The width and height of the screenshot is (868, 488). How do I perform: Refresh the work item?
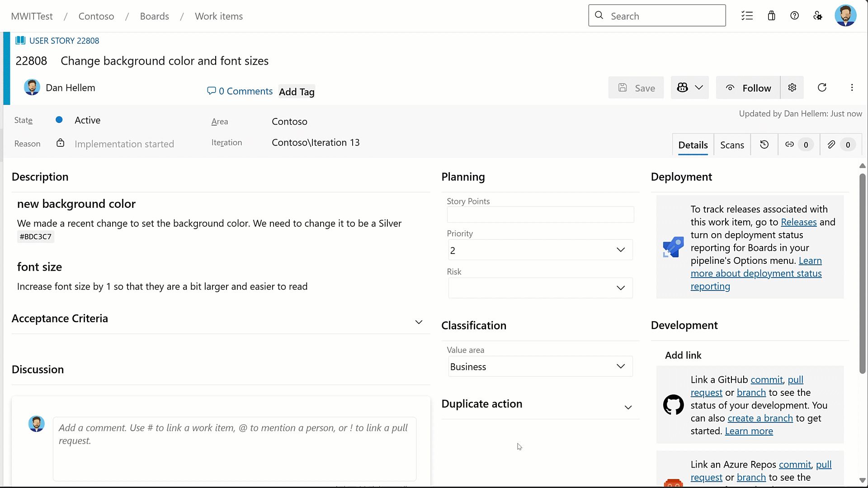point(822,88)
